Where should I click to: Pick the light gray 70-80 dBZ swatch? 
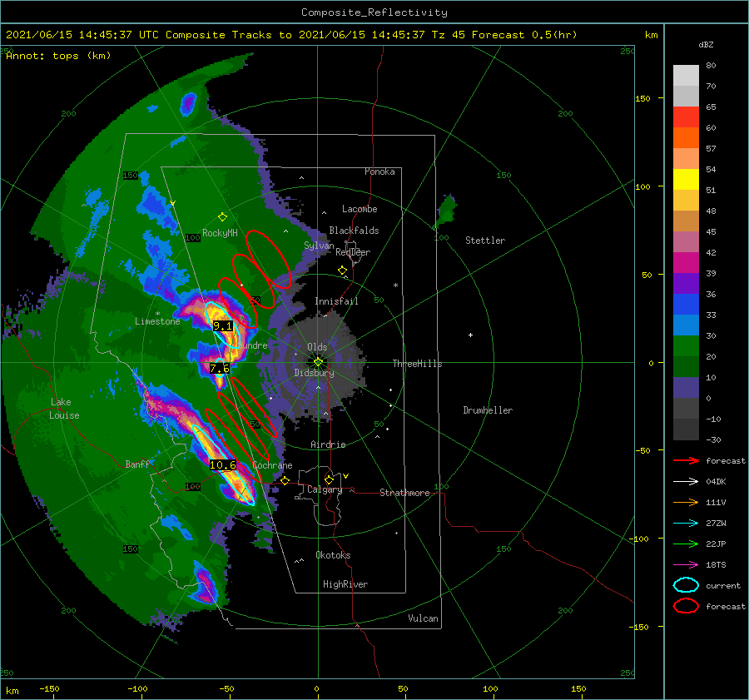pos(686,75)
